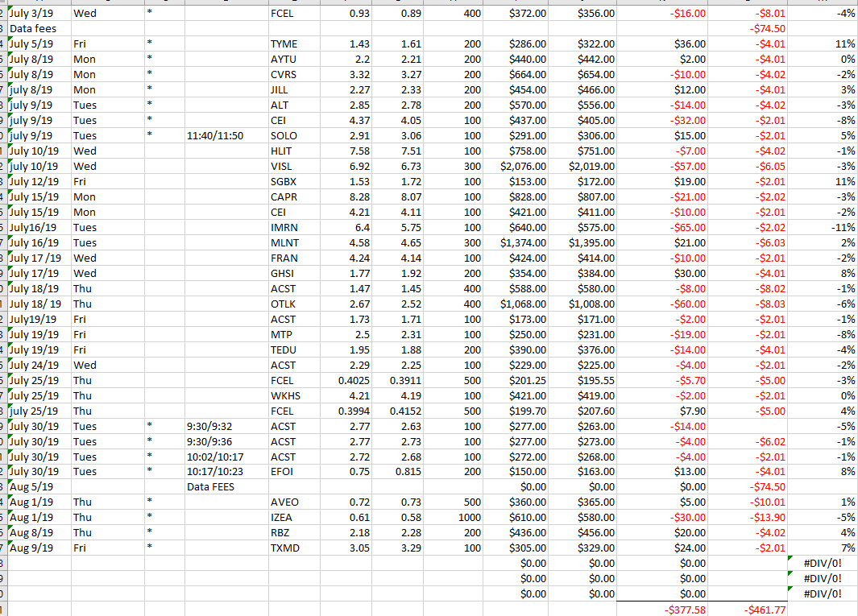Viewport: 858px width, 616px height.
Task: Select the $2,076.00 cost cell
Action: tap(516, 167)
